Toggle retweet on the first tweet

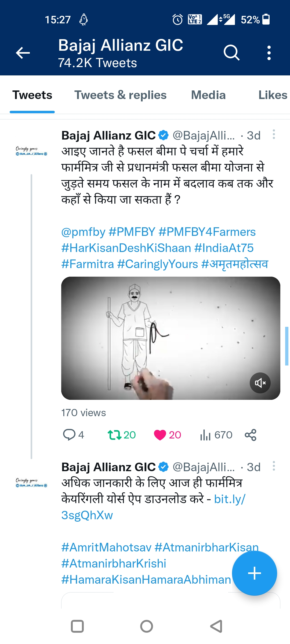pos(115,435)
